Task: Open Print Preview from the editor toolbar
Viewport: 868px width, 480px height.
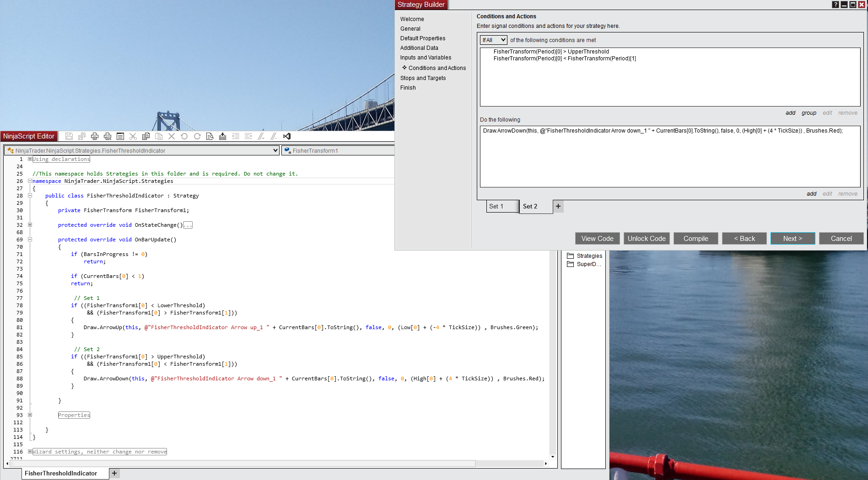Action: pyautogui.click(x=108, y=136)
